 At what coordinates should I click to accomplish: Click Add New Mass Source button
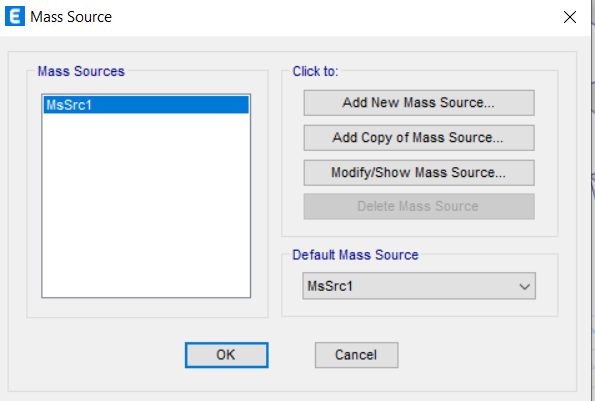click(x=419, y=103)
